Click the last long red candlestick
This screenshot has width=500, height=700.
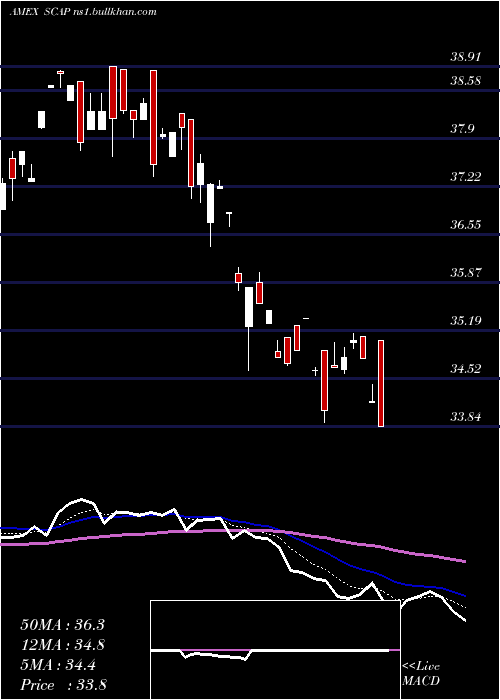click(x=381, y=383)
